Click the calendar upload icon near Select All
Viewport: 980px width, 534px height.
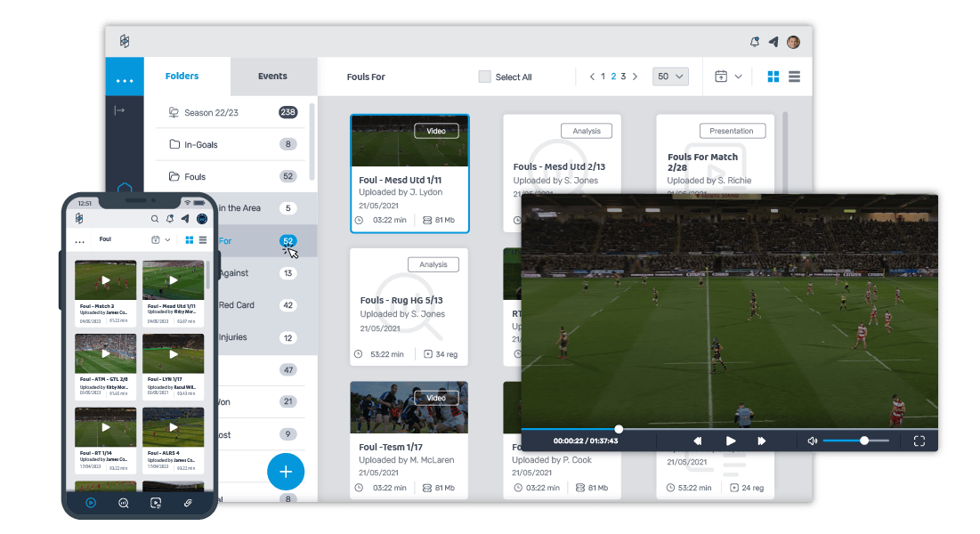pyautogui.click(x=721, y=77)
